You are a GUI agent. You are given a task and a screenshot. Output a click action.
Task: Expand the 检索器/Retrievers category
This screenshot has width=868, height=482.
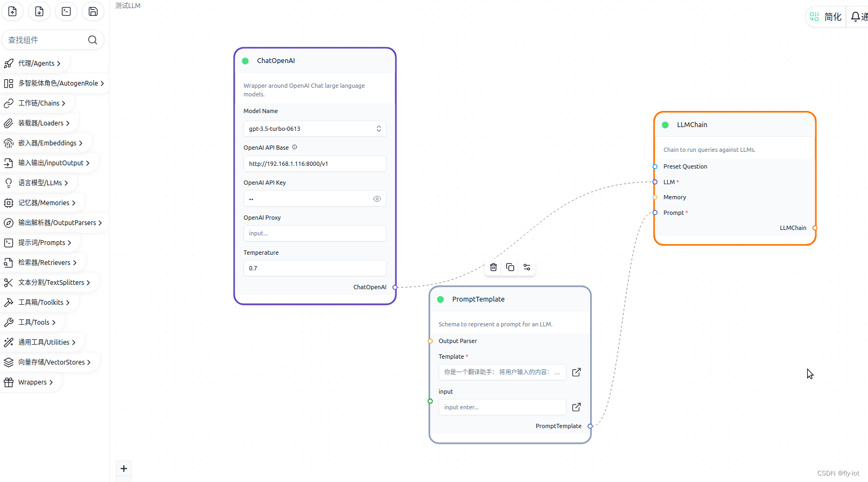(42, 262)
